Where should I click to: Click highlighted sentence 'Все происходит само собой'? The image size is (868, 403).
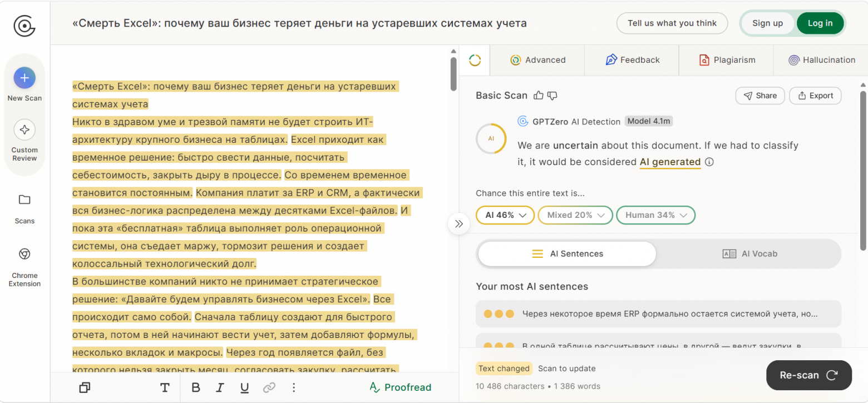click(x=233, y=309)
